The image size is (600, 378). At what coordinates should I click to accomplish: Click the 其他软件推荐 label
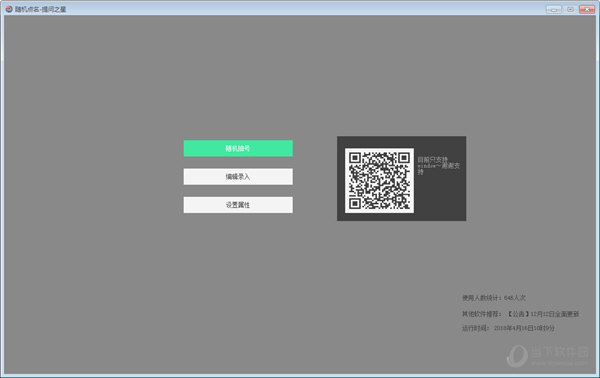coord(481,314)
